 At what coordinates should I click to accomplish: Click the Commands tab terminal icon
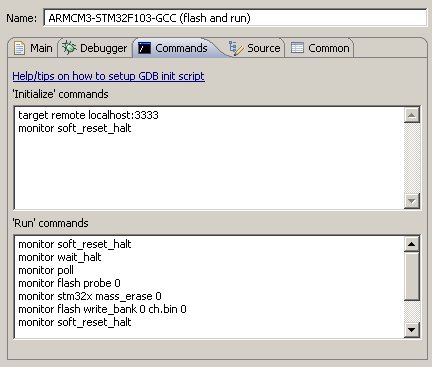144,48
